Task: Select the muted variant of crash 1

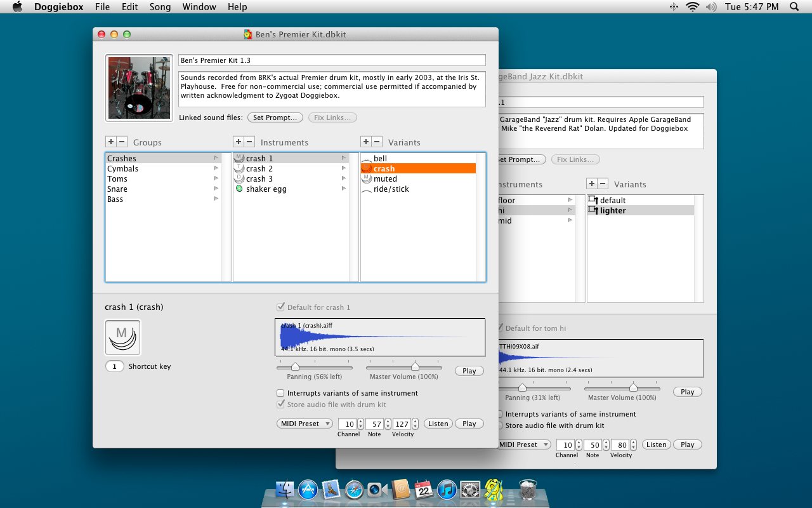Action: click(x=384, y=179)
